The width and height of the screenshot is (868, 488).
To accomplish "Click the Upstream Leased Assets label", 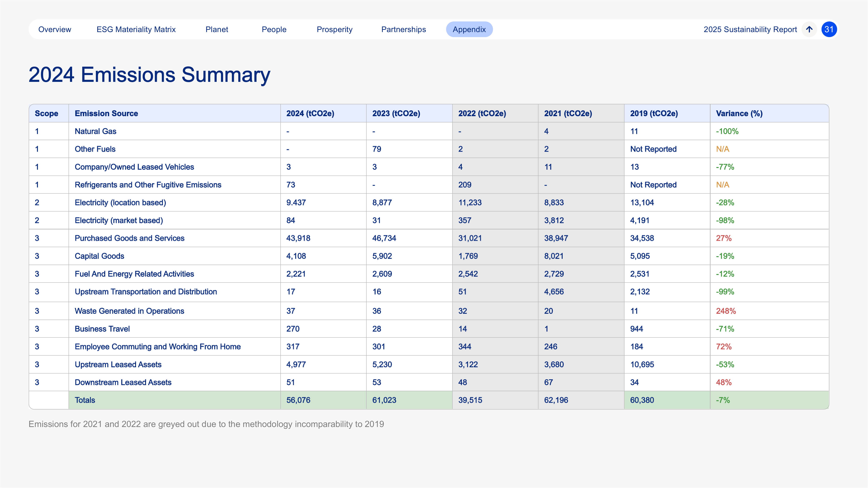I will 118,365.
